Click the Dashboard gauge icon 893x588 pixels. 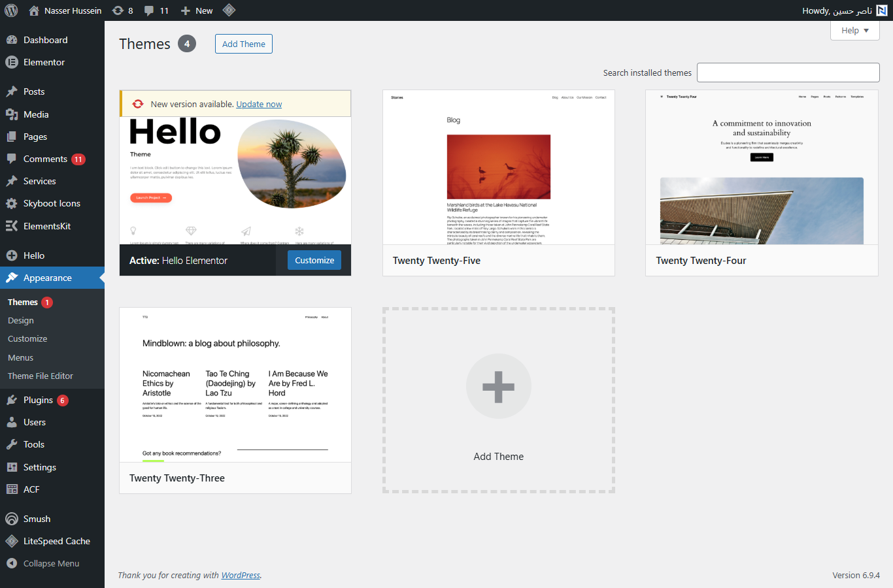(x=12, y=40)
